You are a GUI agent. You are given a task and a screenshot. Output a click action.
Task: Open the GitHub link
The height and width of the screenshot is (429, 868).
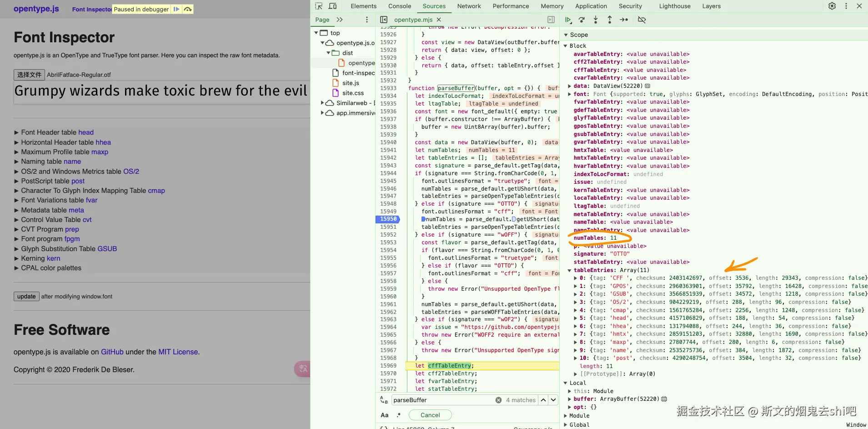[112, 352]
